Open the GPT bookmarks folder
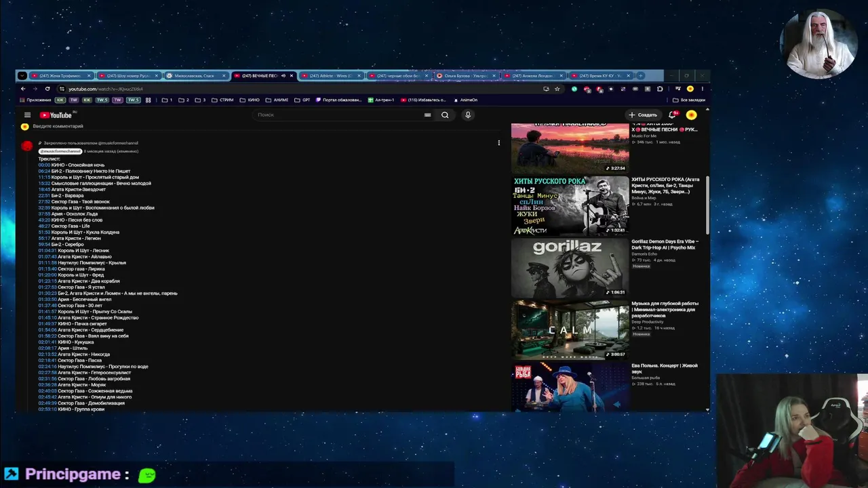Viewport: 868px width, 488px height. coord(302,100)
